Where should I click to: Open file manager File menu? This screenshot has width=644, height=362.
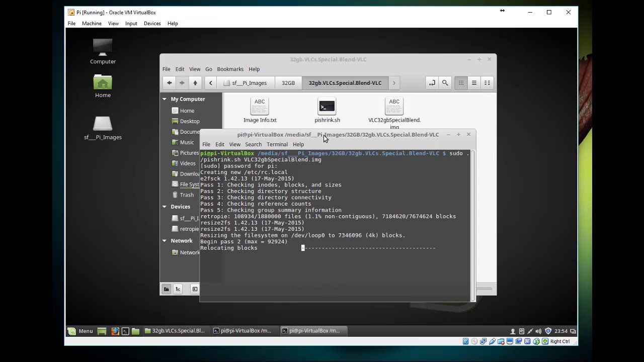(166, 69)
